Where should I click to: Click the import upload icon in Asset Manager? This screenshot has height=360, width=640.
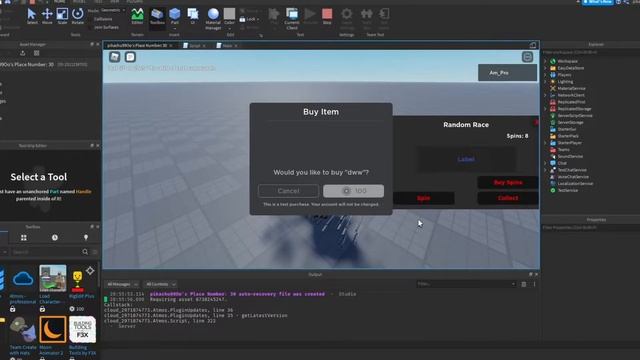(22, 53)
